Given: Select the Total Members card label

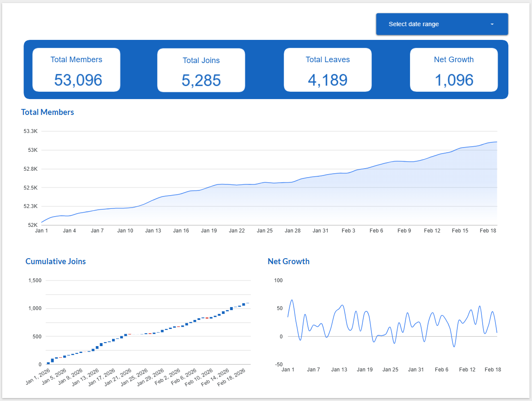Looking at the screenshot, I should (76, 60).
